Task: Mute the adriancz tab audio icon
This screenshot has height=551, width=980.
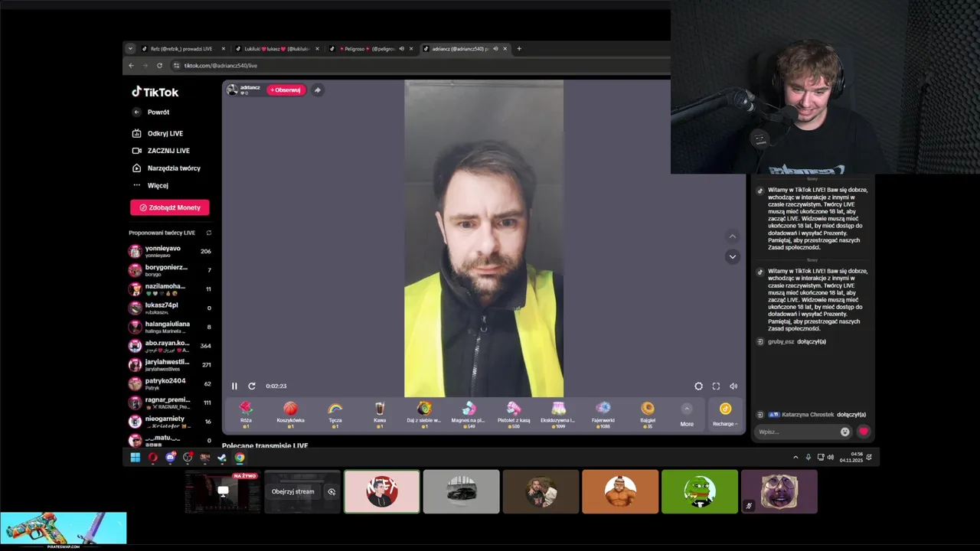Action: click(x=495, y=49)
